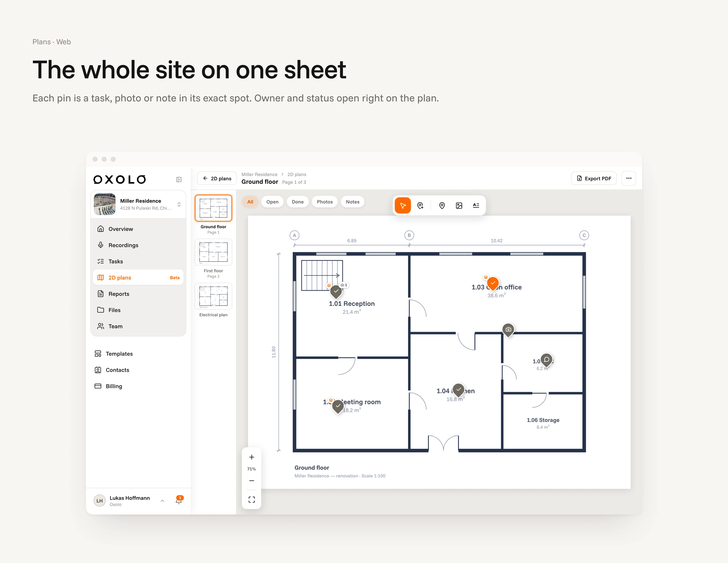Click the Miller Residence breadcrumb link

[259, 174]
